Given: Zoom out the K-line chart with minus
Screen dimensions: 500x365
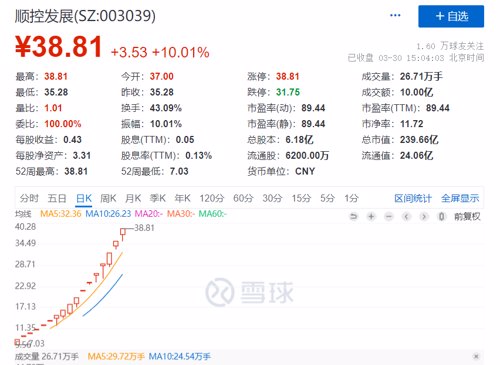Looking at the screenshot, I should pos(389,217).
